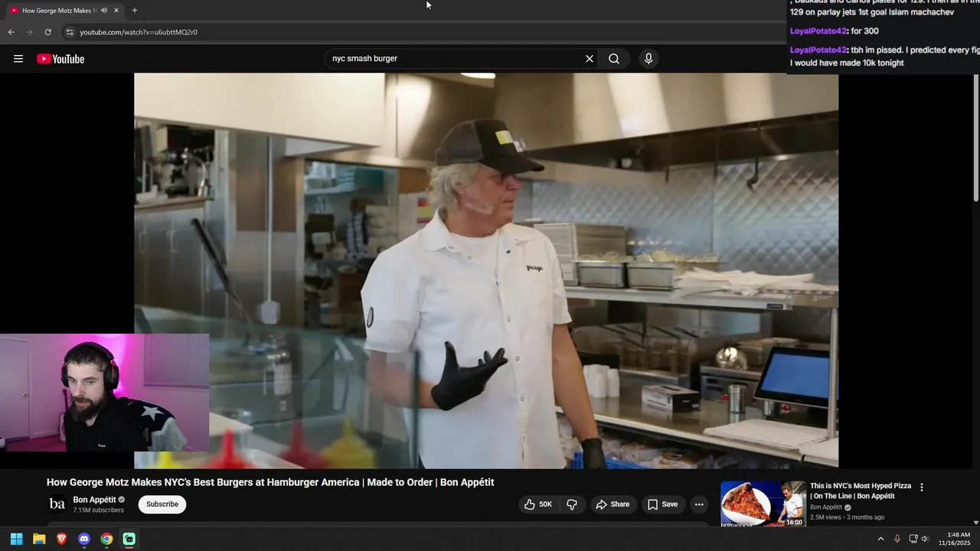The image size is (980, 551).
Task: Click the '7.15M subscribers' text
Action: [98, 510]
